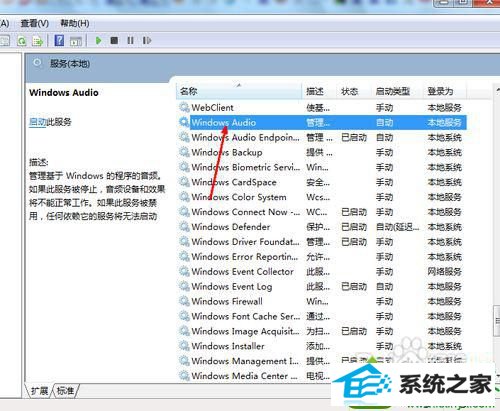This screenshot has height=411, width=500.
Task: Click the 服务(本地) panel header
Action: click(263, 64)
